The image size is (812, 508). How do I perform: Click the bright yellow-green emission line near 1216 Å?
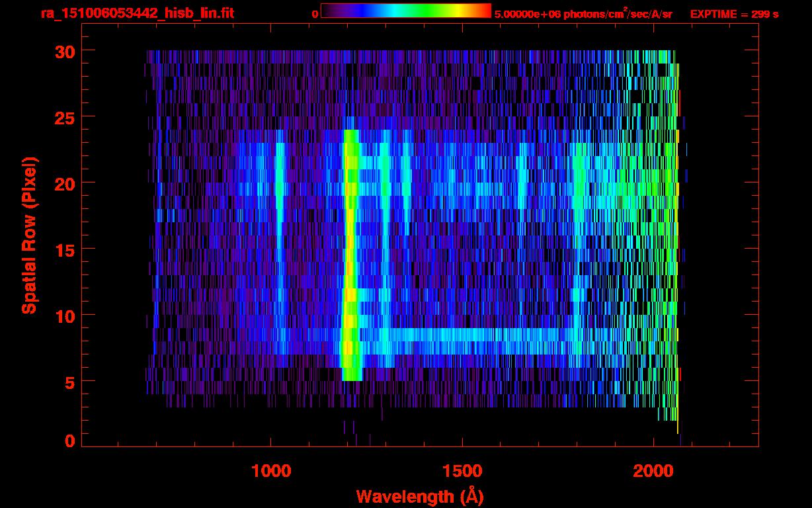[x=350, y=255]
